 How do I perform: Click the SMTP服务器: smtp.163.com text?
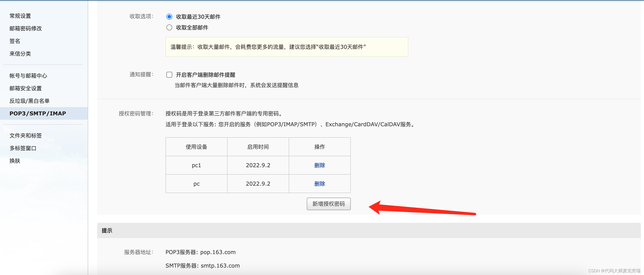point(203,266)
